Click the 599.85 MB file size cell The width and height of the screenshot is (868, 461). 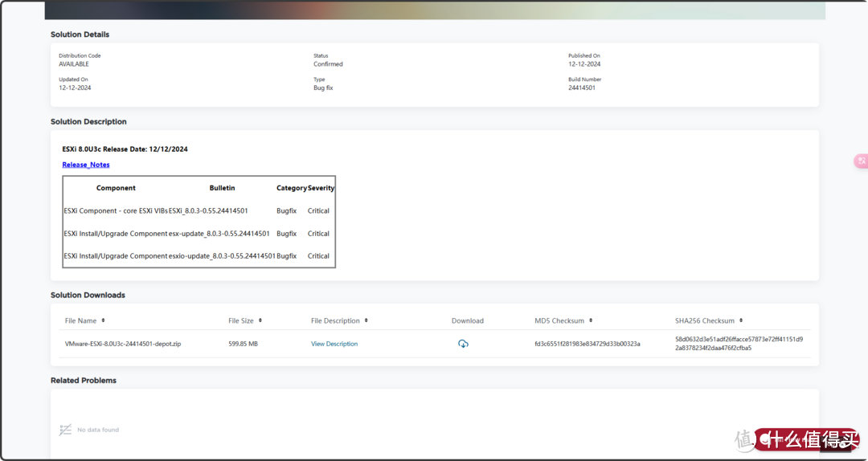243,344
